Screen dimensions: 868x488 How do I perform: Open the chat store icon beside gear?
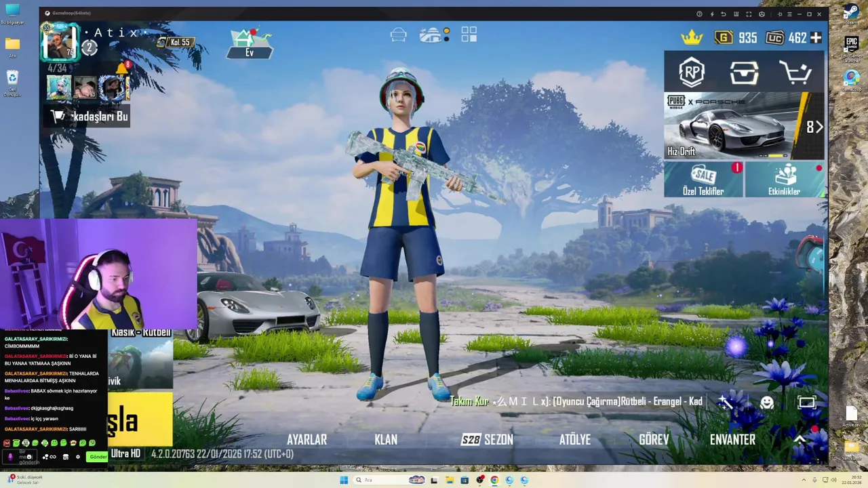pos(66,457)
